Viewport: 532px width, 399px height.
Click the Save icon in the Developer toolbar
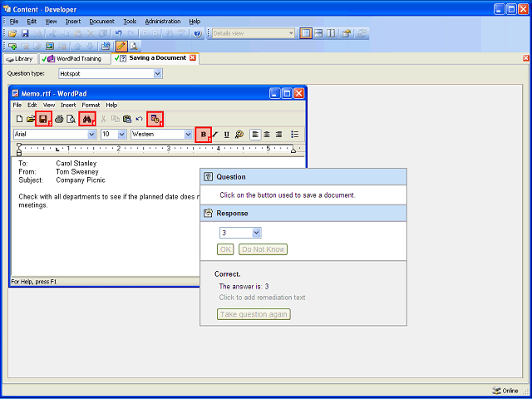[25, 33]
